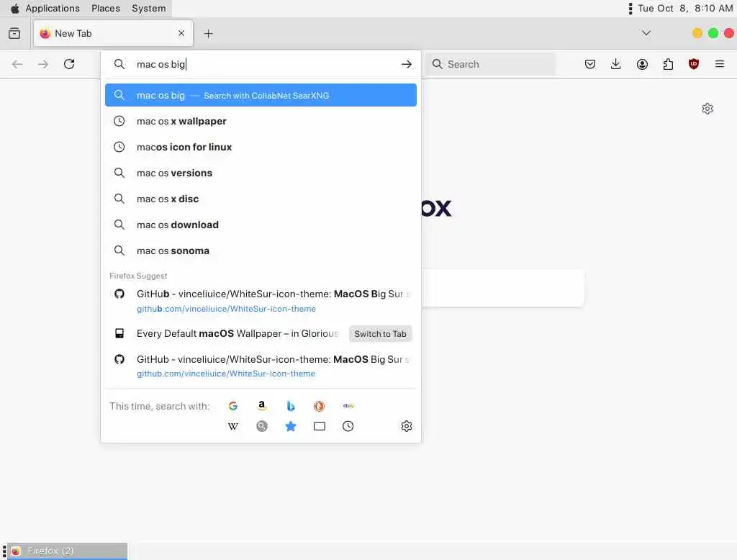Click the Switch to Tab button
The width and height of the screenshot is (737, 560).
click(x=380, y=333)
